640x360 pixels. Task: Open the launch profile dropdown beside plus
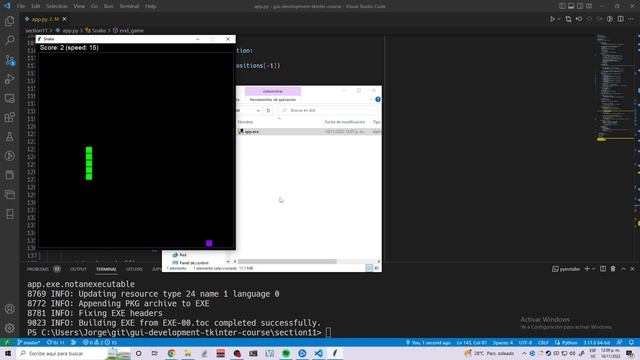593,269
